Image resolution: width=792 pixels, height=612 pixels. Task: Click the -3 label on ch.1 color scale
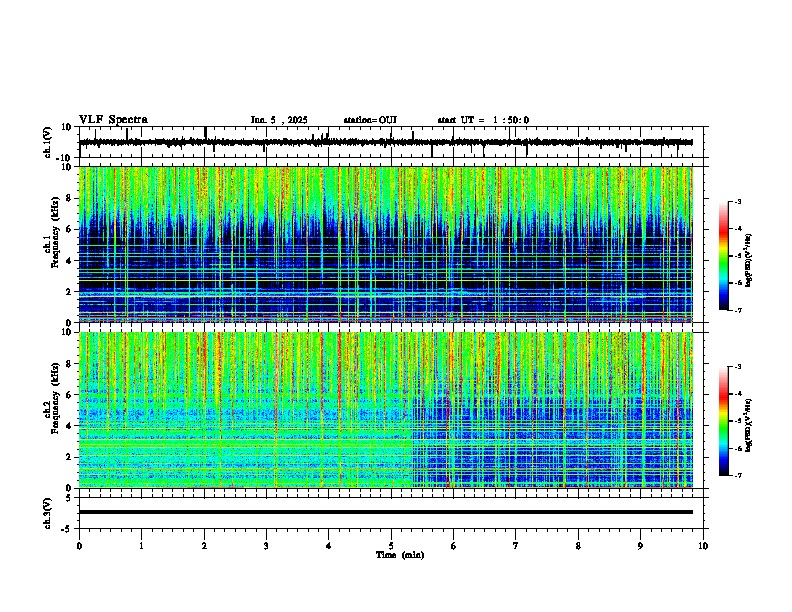click(738, 202)
